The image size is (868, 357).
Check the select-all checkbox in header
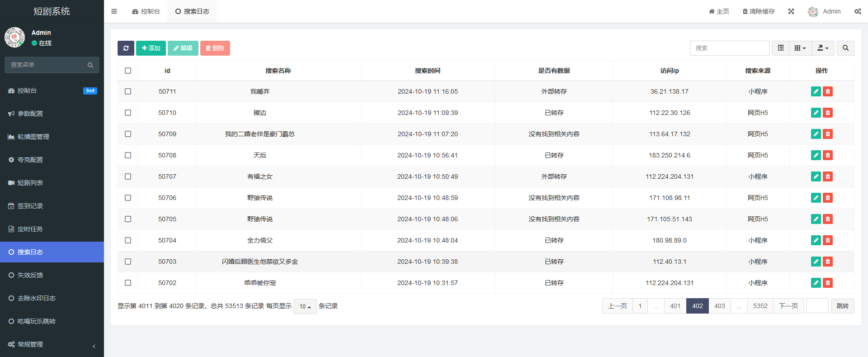point(128,71)
